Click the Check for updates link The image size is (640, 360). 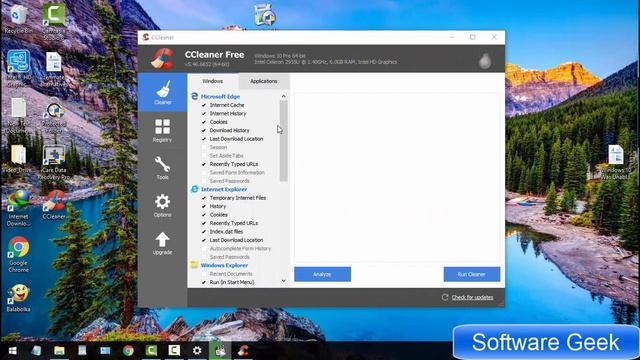click(x=472, y=297)
